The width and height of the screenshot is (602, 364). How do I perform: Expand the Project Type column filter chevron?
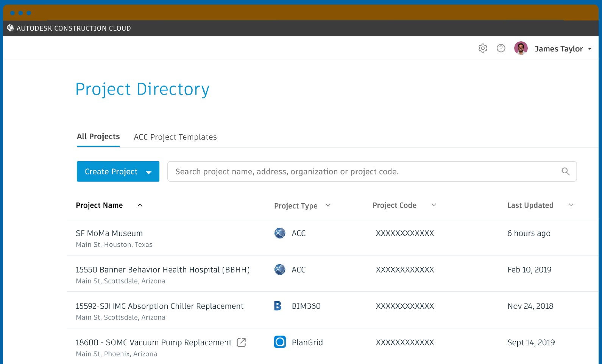328,205
